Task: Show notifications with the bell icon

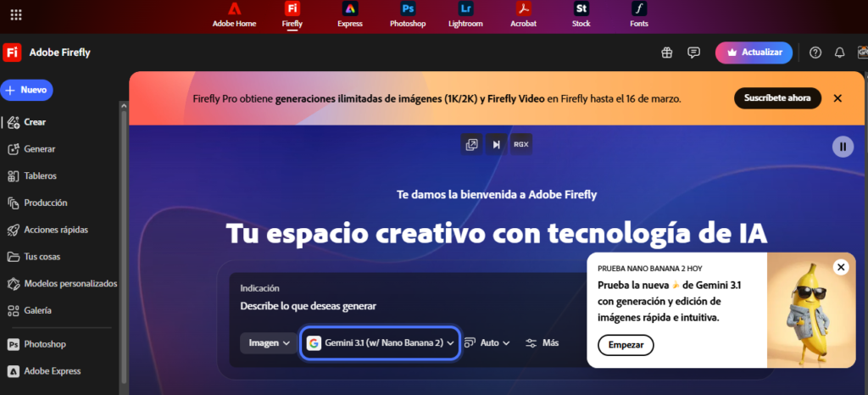Action: tap(839, 53)
